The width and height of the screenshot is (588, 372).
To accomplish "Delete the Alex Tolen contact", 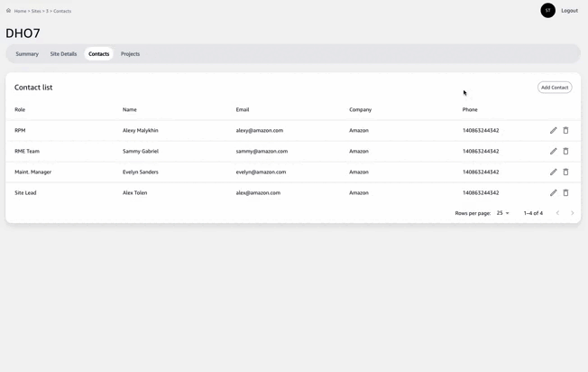I will tap(566, 193).
